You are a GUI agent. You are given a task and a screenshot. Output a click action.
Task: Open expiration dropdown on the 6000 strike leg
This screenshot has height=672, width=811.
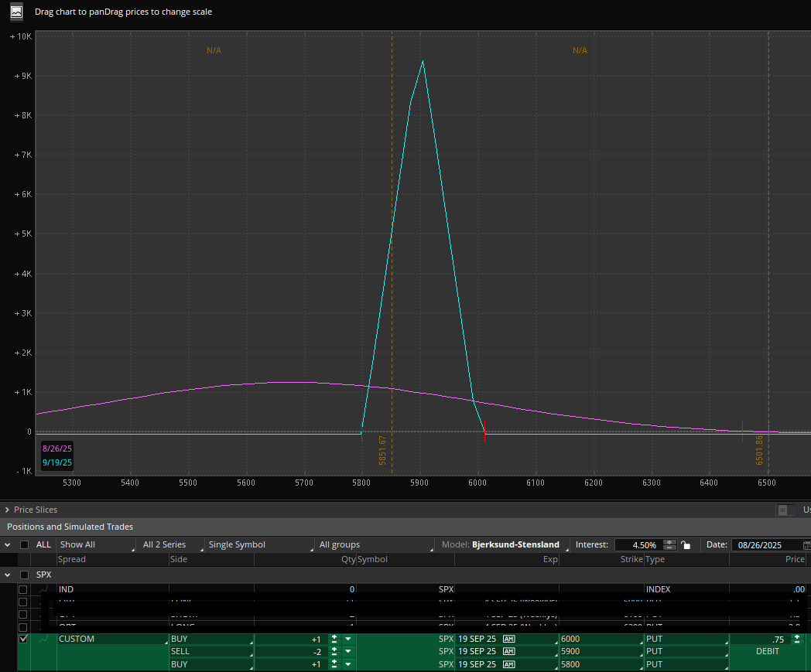click(507, 639)
